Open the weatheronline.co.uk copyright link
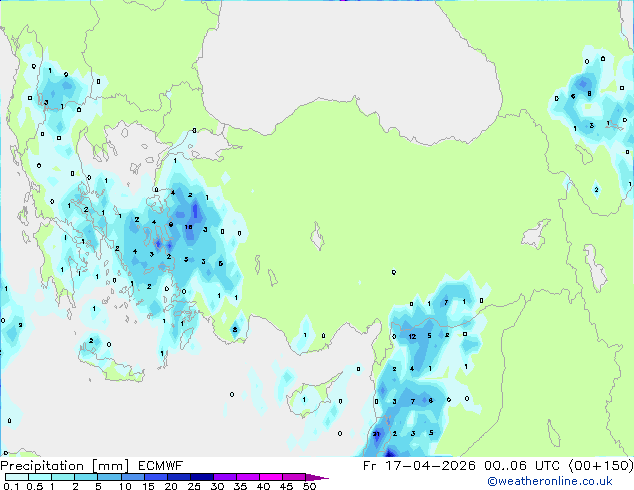 pos(549,481)
